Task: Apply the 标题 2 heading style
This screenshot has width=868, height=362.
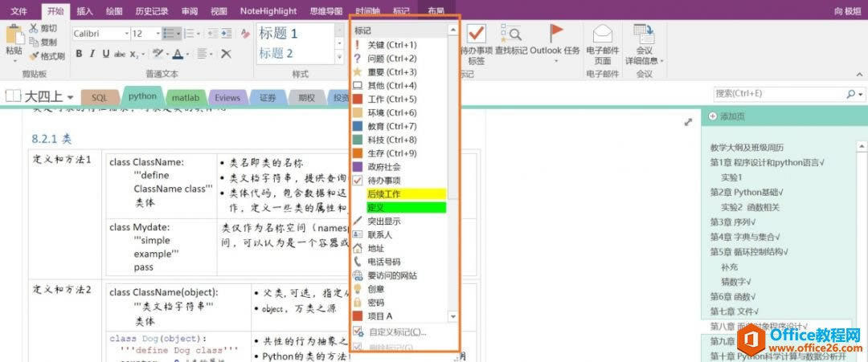Action: (276, 54)
